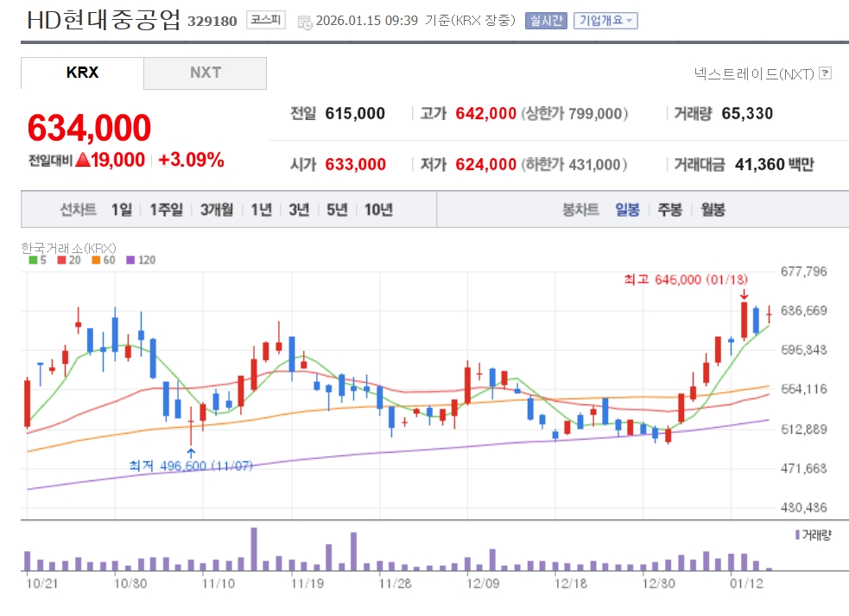Click the tallest volume bar after 11/10
The height and width of the screenshot is (616, 849).
pyautogui.click(x=254, y=549)
